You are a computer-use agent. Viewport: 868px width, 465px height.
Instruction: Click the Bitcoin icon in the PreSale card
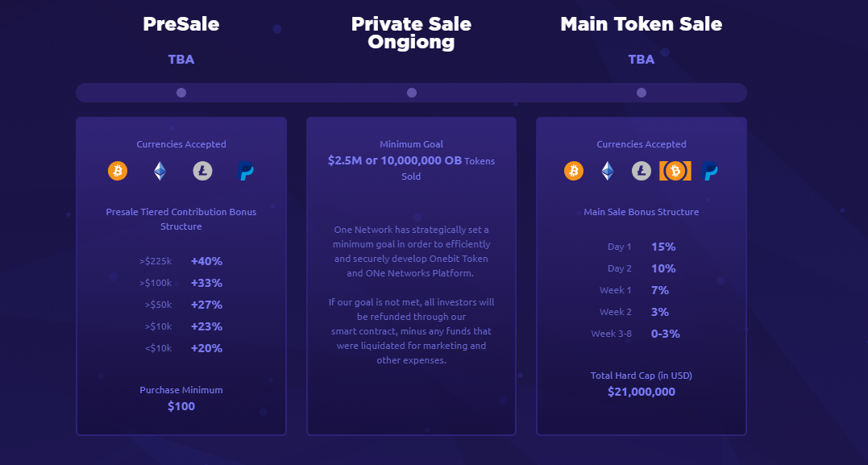tap(118, 171)
